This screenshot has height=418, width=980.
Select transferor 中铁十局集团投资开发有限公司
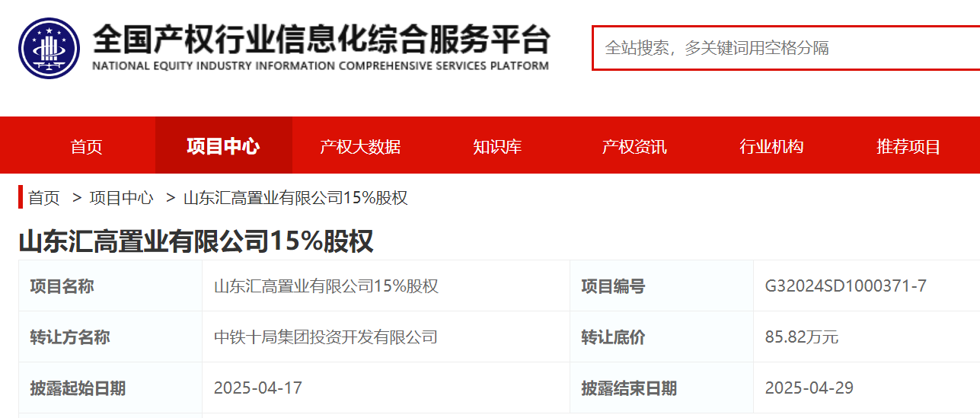pos(326,337)
